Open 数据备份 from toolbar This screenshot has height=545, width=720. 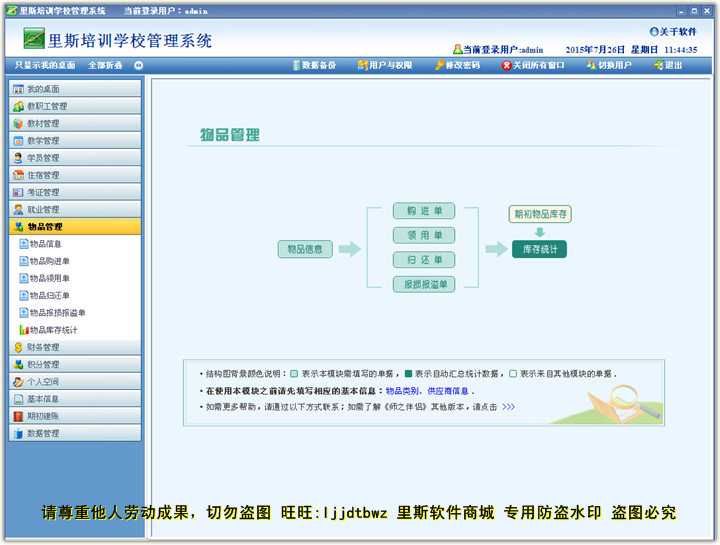point(315,65)
